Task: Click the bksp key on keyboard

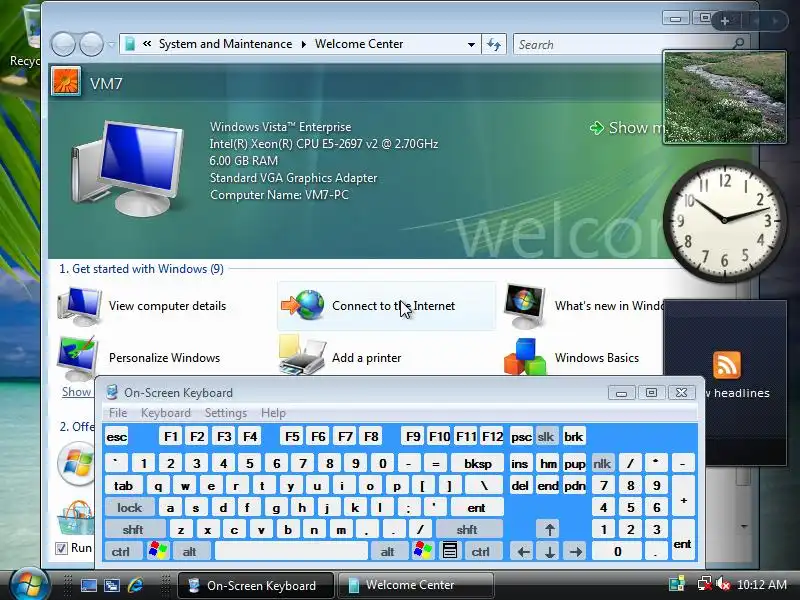Action: click(x=478, y=464)
